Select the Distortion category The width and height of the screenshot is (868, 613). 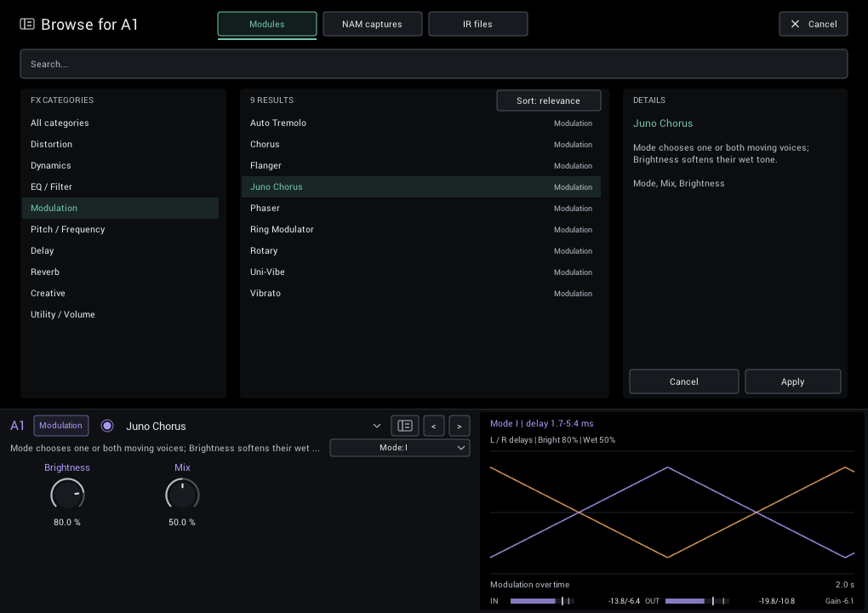(120, 144)
